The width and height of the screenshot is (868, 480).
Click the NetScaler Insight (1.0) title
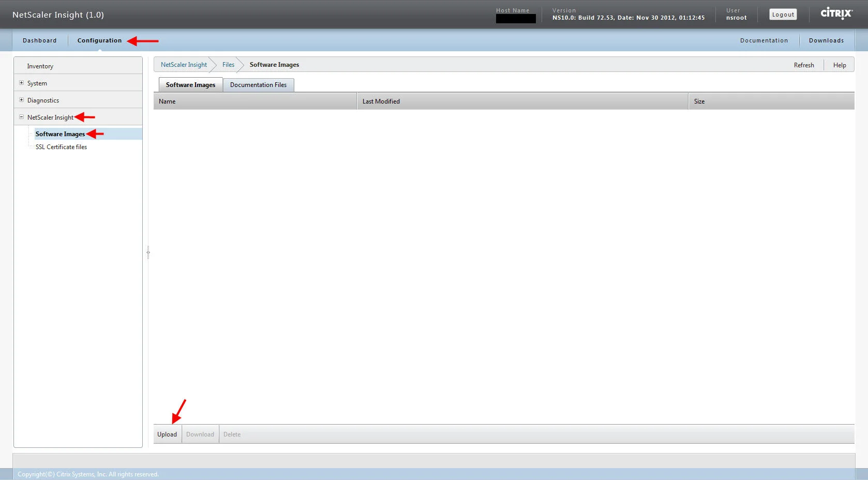click(58, 14)
